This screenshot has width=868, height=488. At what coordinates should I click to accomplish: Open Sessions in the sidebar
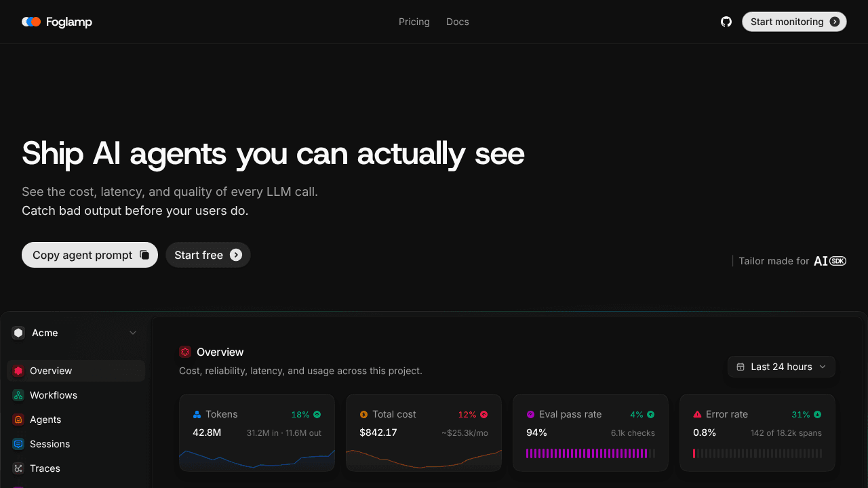[x=76, y=444]
